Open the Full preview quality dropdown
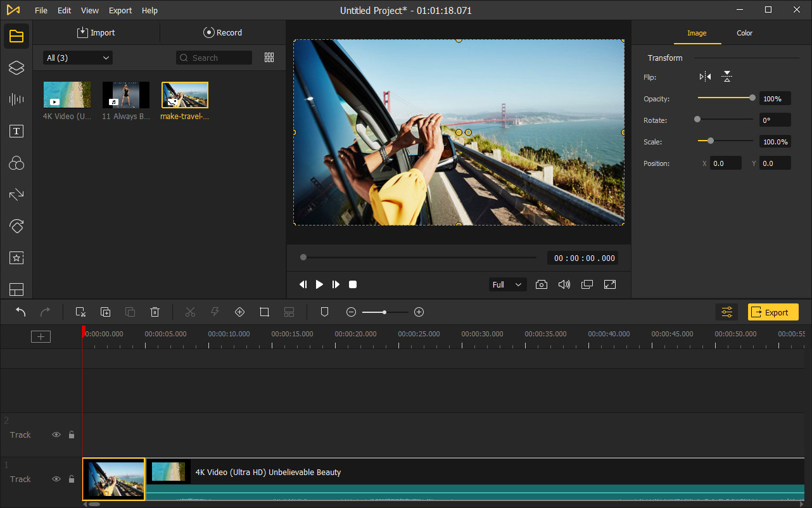The image size is (812, 508). [x=507, y=284]
